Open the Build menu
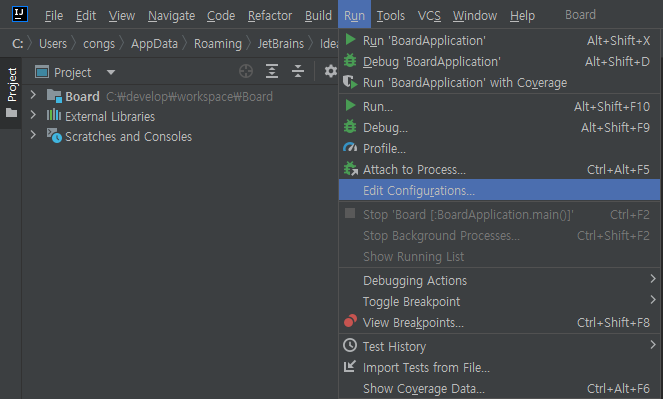The height and width of the screenshot is (399, 663). 318,16
